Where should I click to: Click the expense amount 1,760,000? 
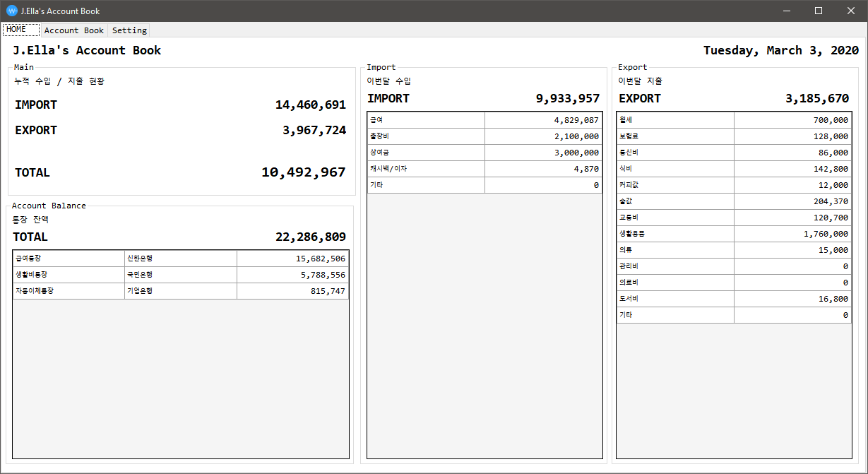792,234
